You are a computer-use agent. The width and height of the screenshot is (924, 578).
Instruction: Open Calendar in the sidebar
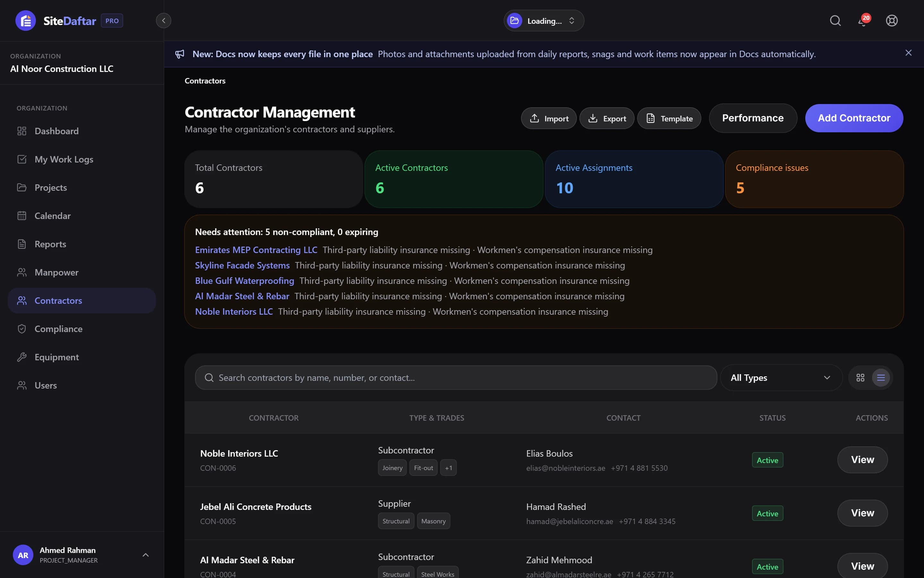pos(82,216)
